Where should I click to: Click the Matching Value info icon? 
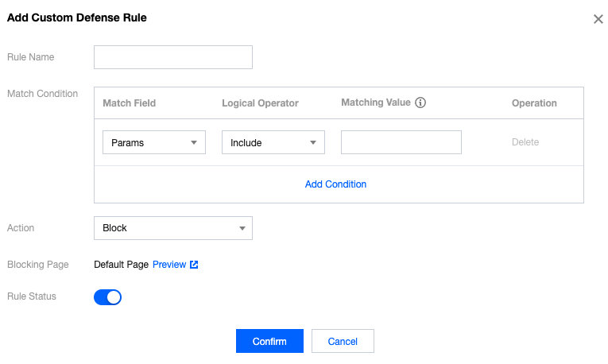click(x=421, y=103)
